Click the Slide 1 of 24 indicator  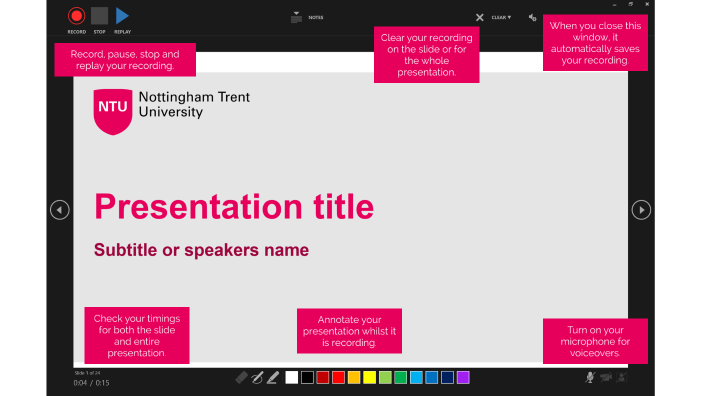(88, 373)
